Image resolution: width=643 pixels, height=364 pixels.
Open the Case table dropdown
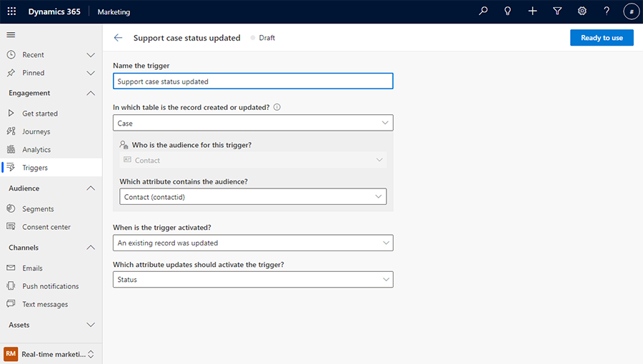pos(253,123)
